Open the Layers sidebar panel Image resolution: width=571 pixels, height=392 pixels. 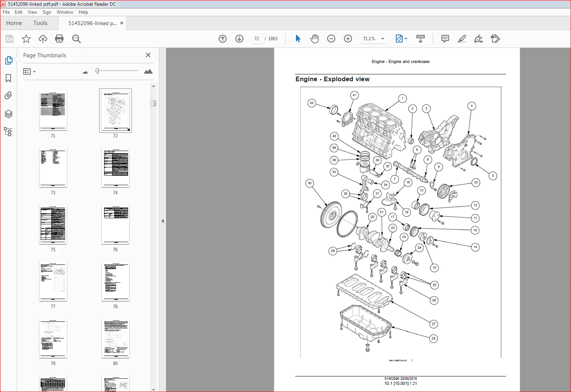coord(8,114)
